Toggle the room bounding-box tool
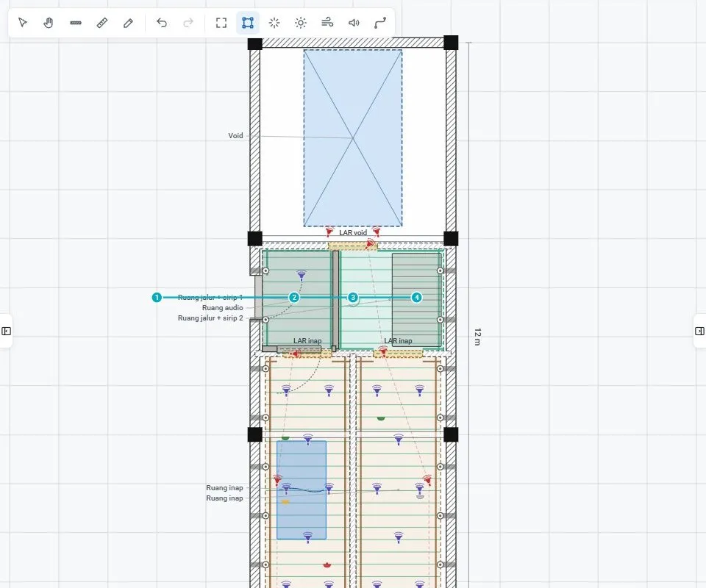 tap(248, 23)
